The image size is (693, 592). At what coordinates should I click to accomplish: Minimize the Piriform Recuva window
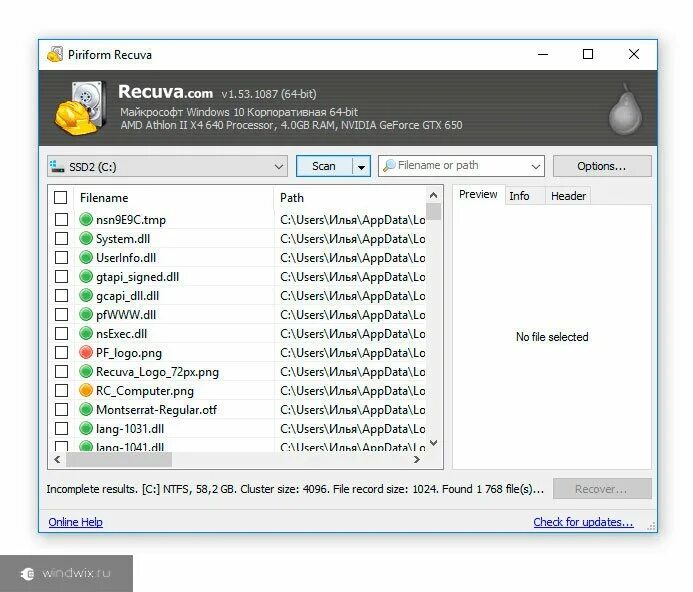[543, 54]
